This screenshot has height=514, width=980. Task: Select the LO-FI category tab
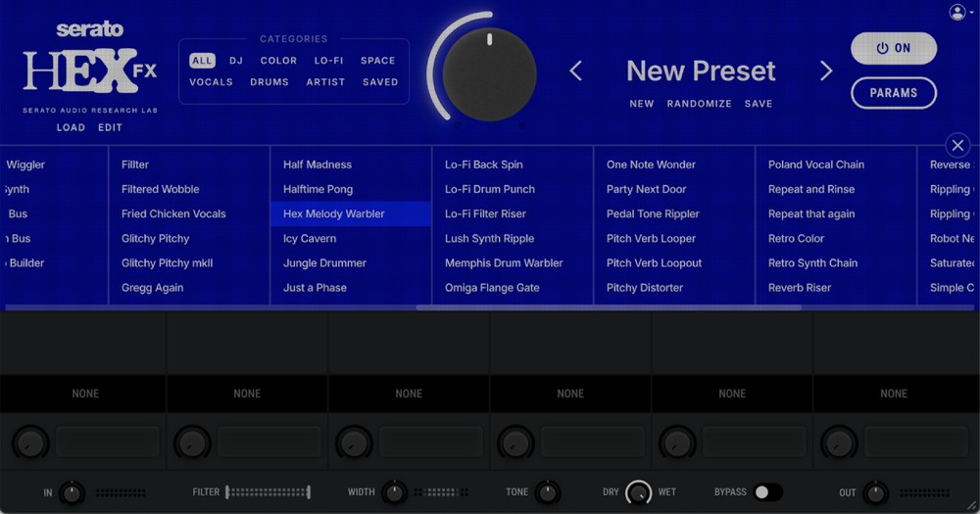click(328, 61)
